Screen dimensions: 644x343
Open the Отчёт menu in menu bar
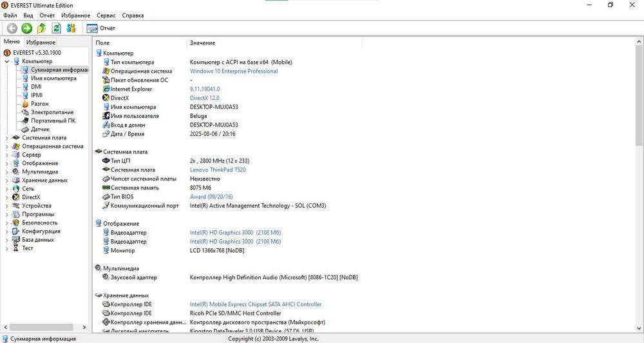point(47,15)
